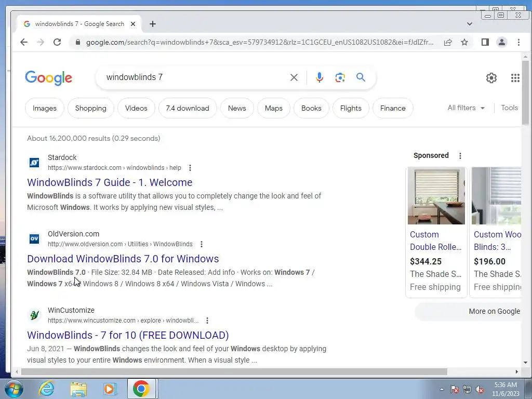Viewport: 532px width, 399px height.
Task: Open the search Tools option
Action: pyautogui.click(x=509, y=108)
